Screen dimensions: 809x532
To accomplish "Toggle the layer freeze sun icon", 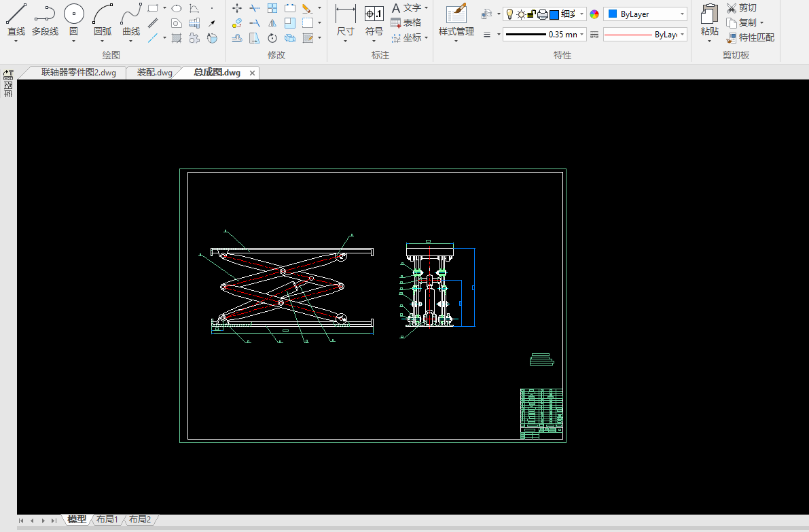I will click(x=521, y=14).
